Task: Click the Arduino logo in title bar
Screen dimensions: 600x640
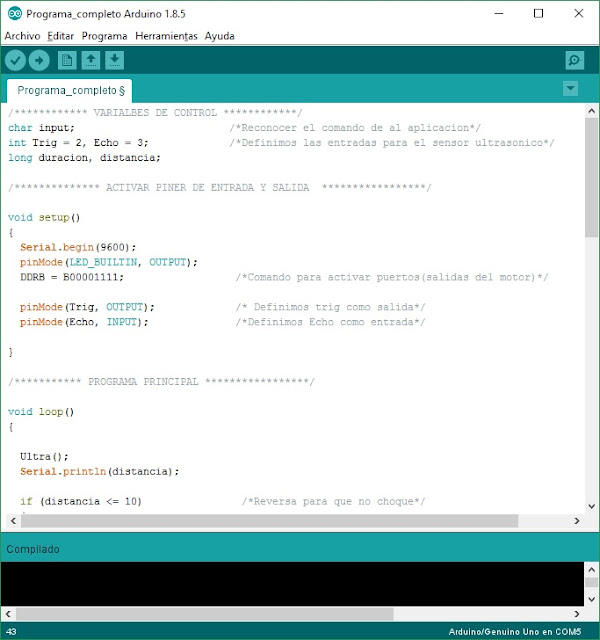Action: [15, 13]
